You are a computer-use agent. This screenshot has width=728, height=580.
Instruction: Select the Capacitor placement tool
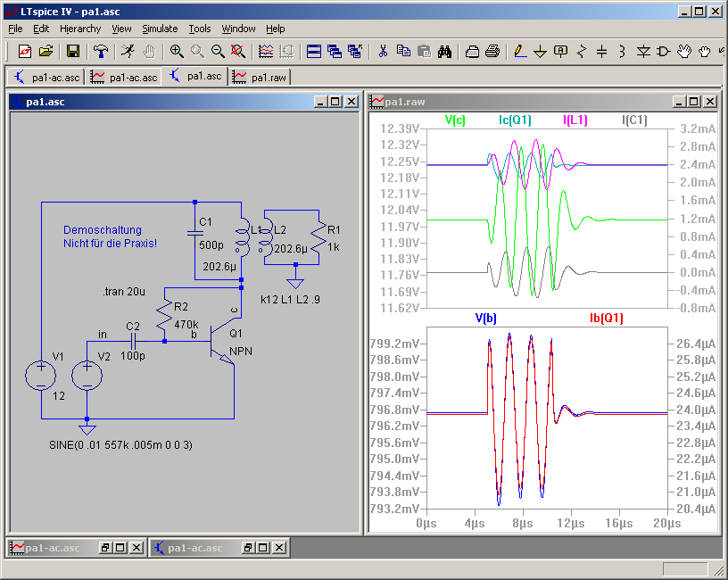[601, 51]
